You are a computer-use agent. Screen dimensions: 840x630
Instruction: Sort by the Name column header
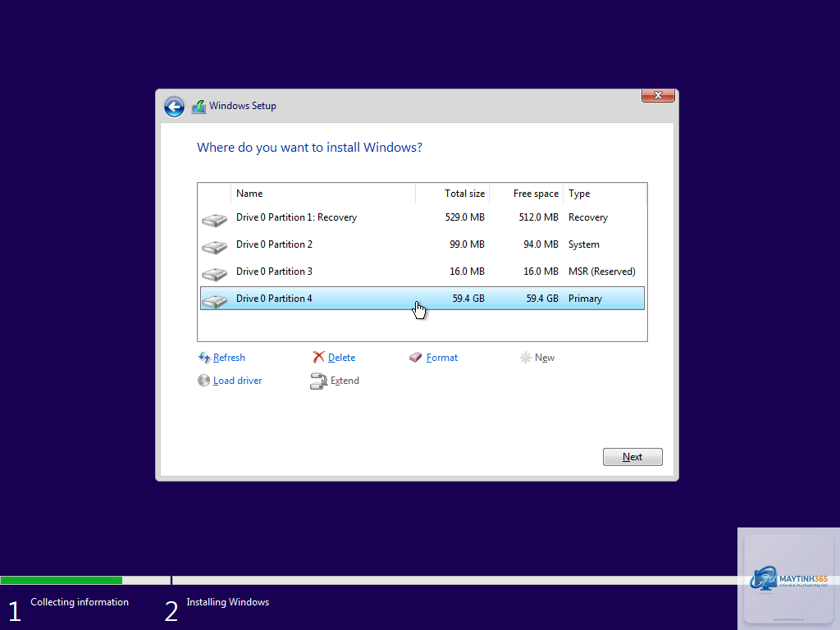[x=323, y=194]
